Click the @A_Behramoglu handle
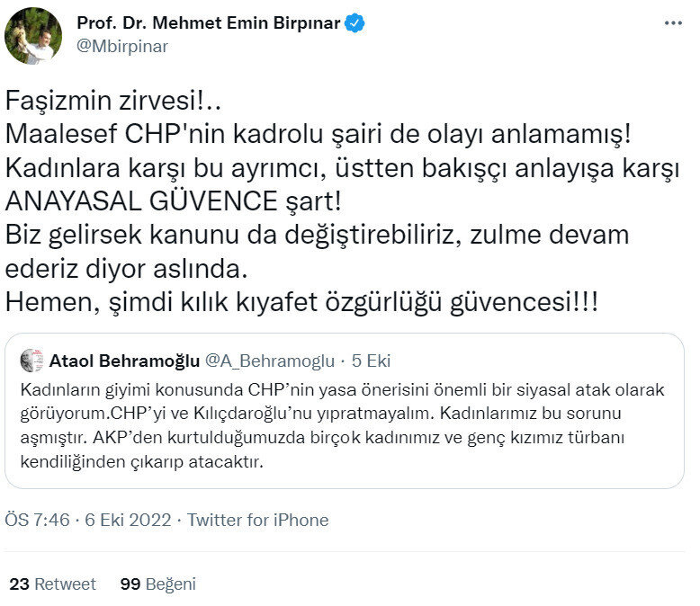The width and height of the screenshot is (700, 606). click(x=270, y=361)
